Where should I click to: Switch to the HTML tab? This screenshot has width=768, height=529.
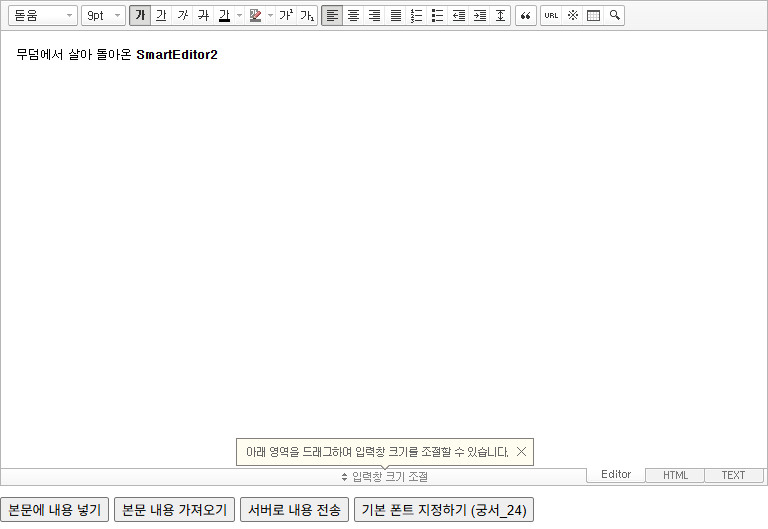pos(675,475)
